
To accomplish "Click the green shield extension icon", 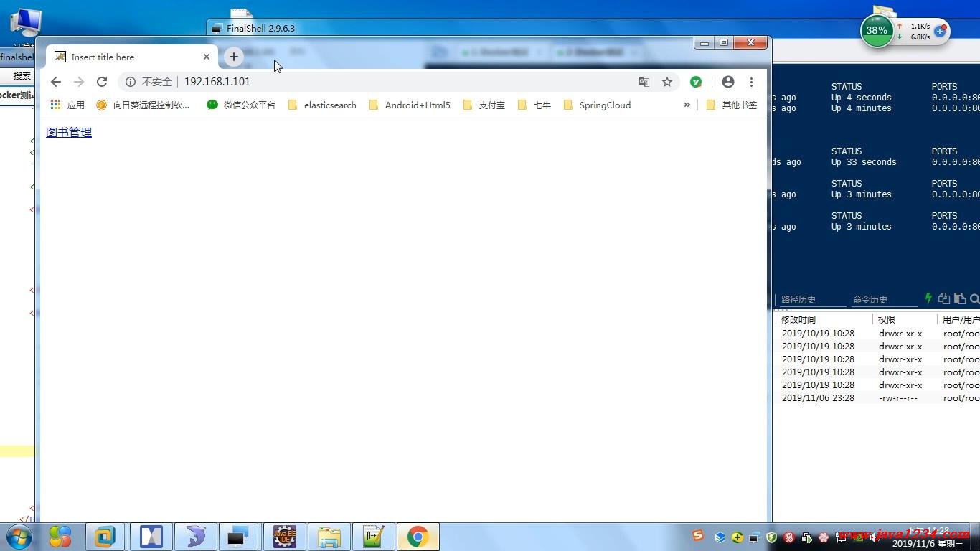I will [x=696, y=82].
